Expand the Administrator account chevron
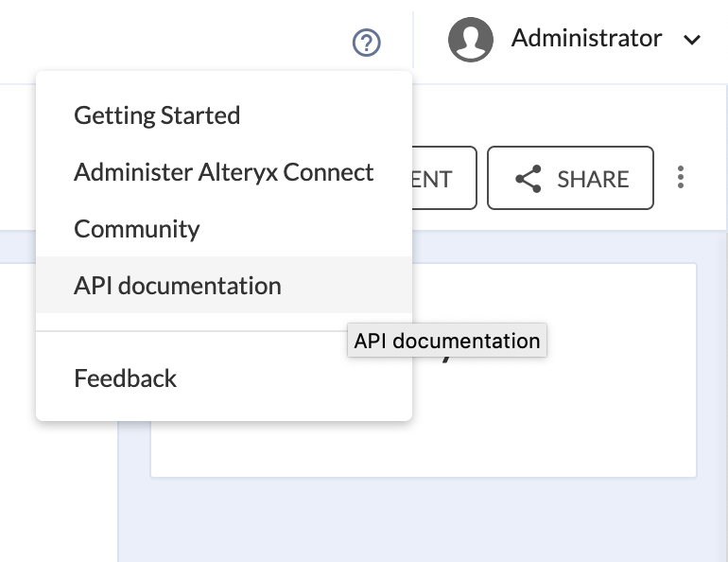The width and height of the screenshot is (728, 562). (x=692, y=40)
